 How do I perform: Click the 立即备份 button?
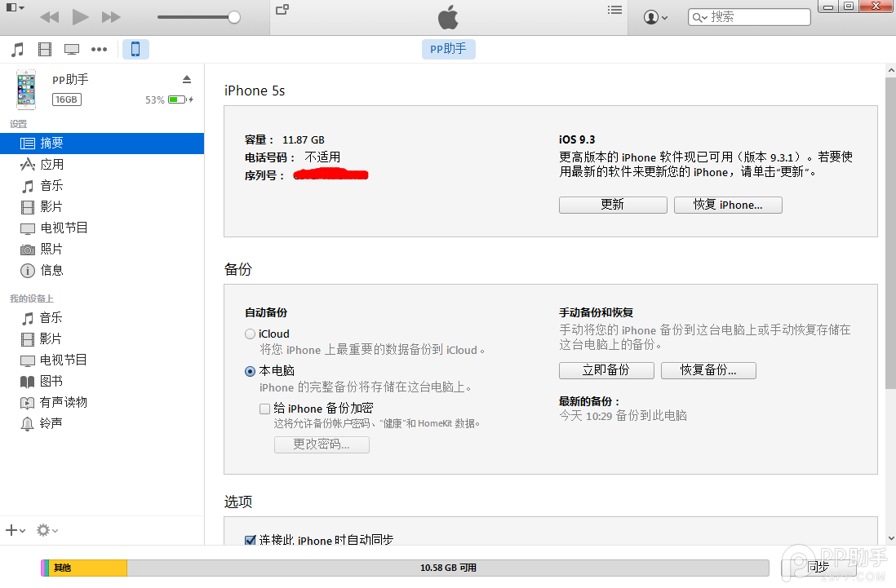click(605, 370)
